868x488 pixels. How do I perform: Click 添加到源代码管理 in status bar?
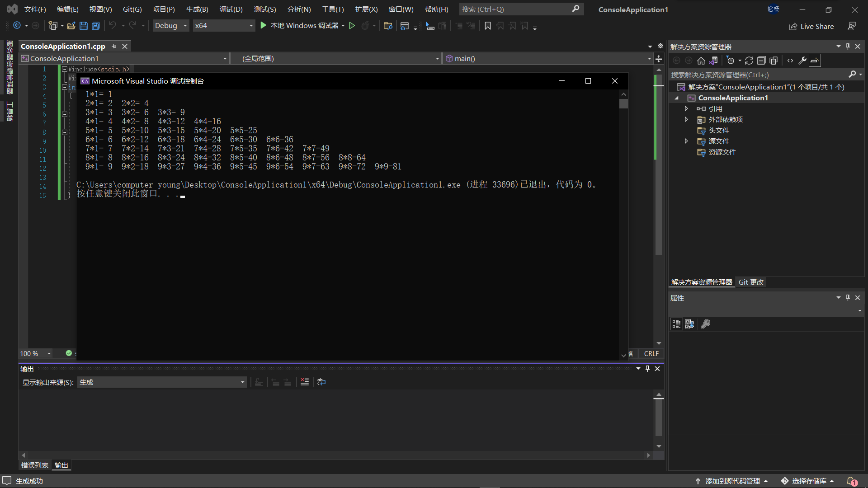(x=732, y=481)
